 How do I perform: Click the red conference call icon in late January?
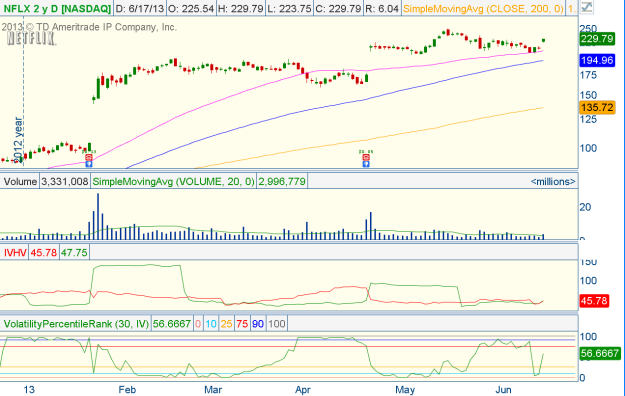(x=89, y=158)
